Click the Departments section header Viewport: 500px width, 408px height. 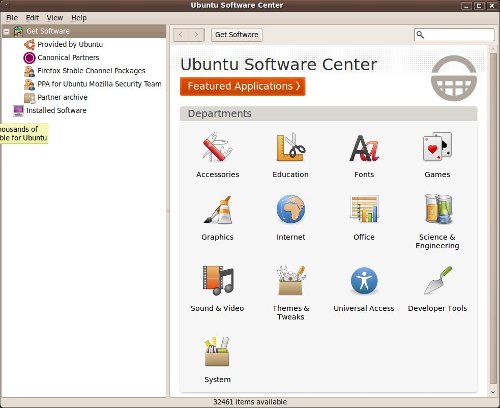[328, 114]
